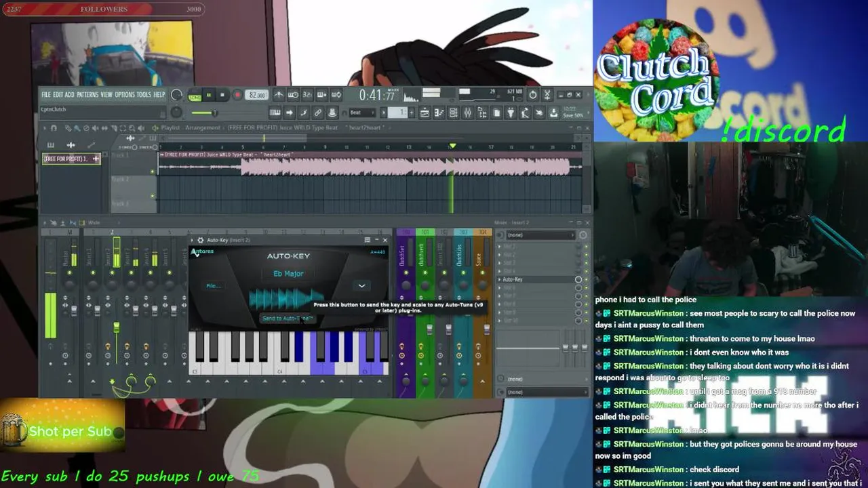Image resolution: width=868 pixels, height=488 pixels.
Task: Open the Piano roll view icon
Action: click(439, 113)
